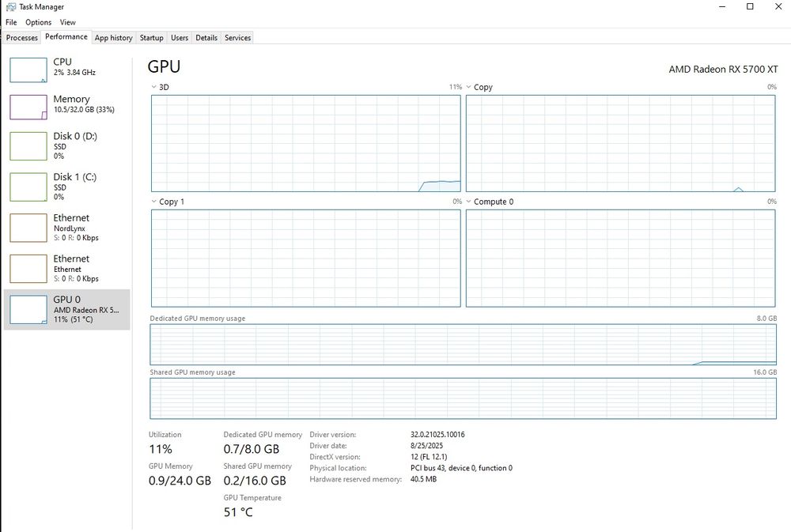Viewport: 791px width, 532px height.
Task: Click the Dedicated GPU memory usage graph
Action: pyautogui.click(x=463, y=345)
